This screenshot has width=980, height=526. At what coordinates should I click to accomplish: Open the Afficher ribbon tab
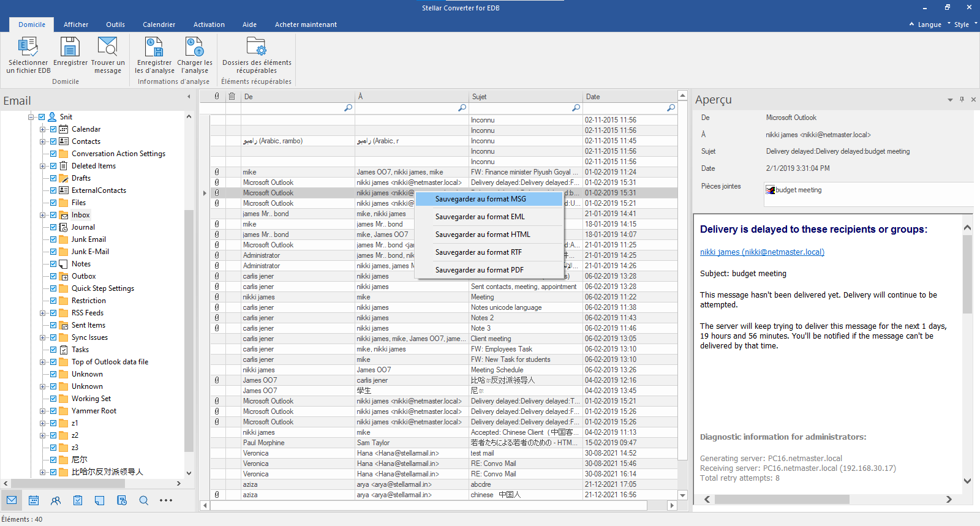pos(76,24)
